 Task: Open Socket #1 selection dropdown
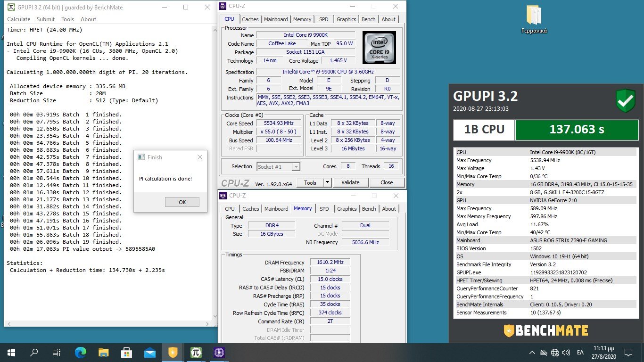point(278,166)
